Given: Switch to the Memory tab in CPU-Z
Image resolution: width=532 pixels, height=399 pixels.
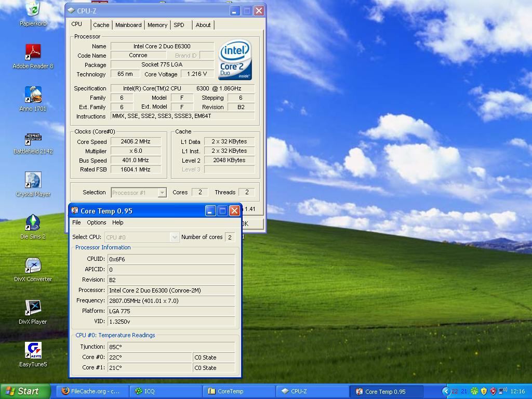Looking at the screenshot, I should pos(157,25).
